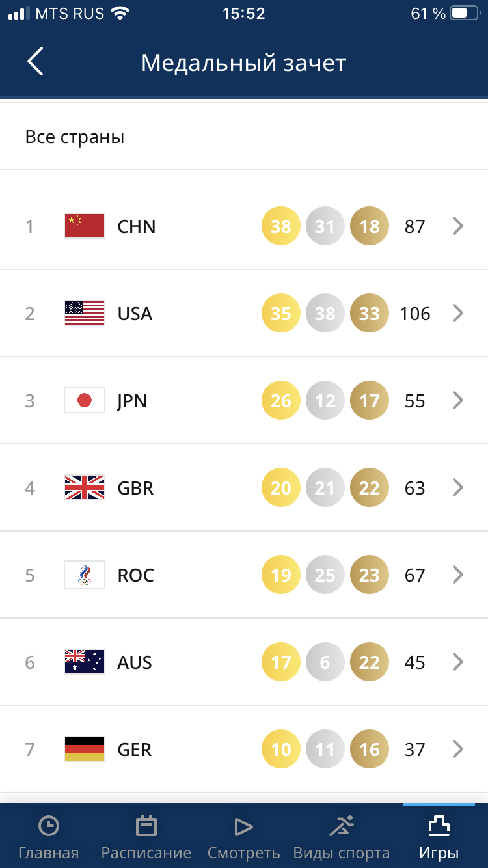Tap Germany's bronze medal count 16

pos(370,749)
